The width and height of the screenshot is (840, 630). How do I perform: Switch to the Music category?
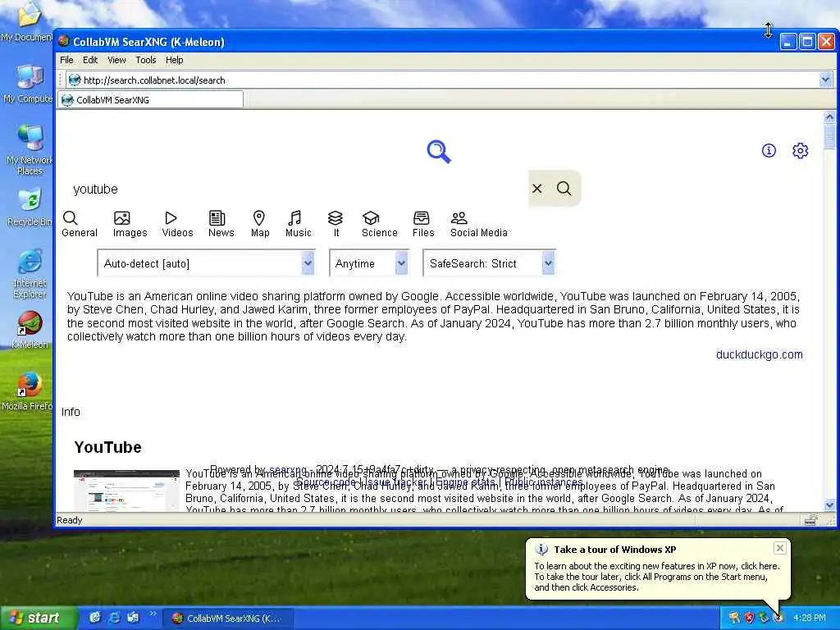(x=298, y=224)
